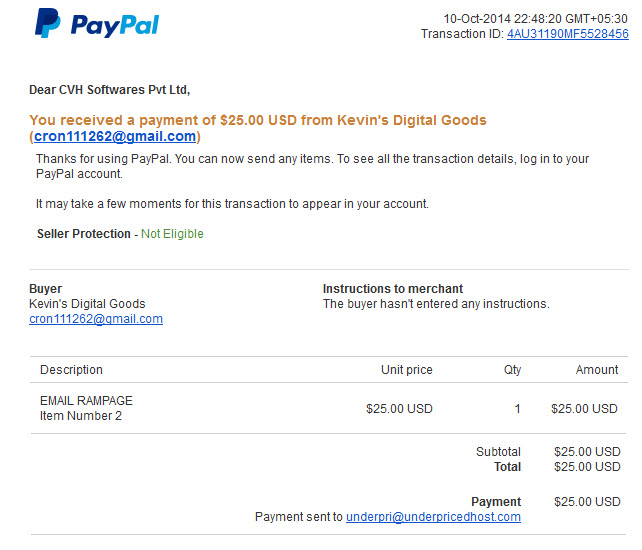
Task: Click the Description column header
Action: click(71, 370)
